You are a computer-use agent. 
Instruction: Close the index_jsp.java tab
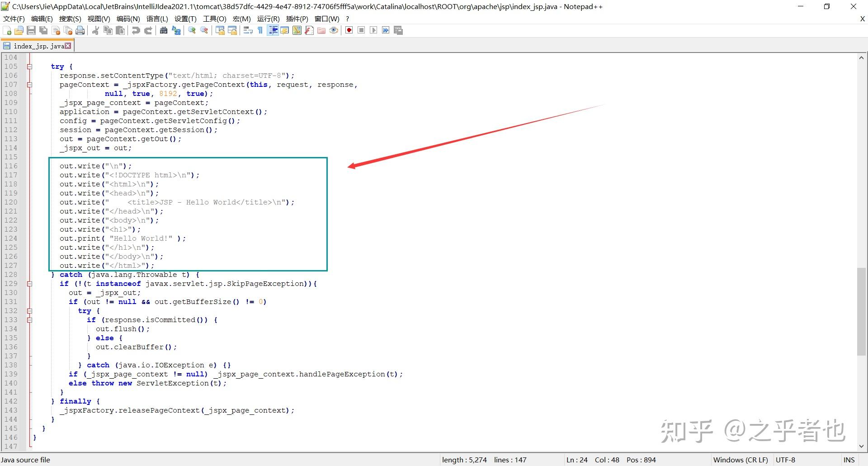click(68, 46)
